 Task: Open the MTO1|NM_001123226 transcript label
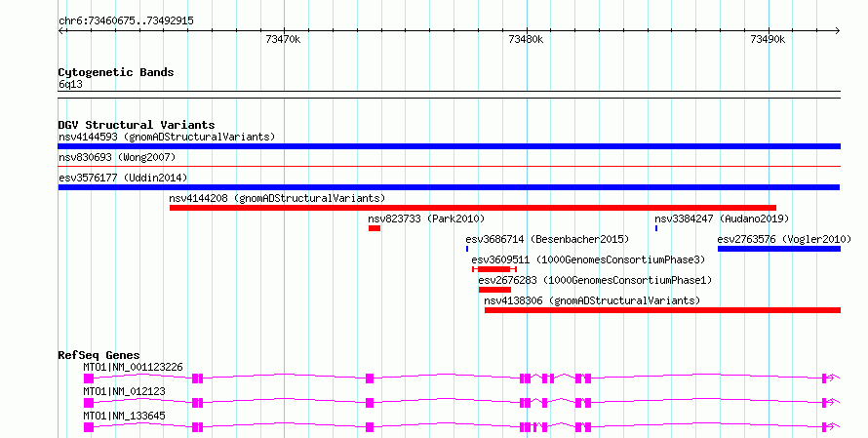[x=133, y=367]
